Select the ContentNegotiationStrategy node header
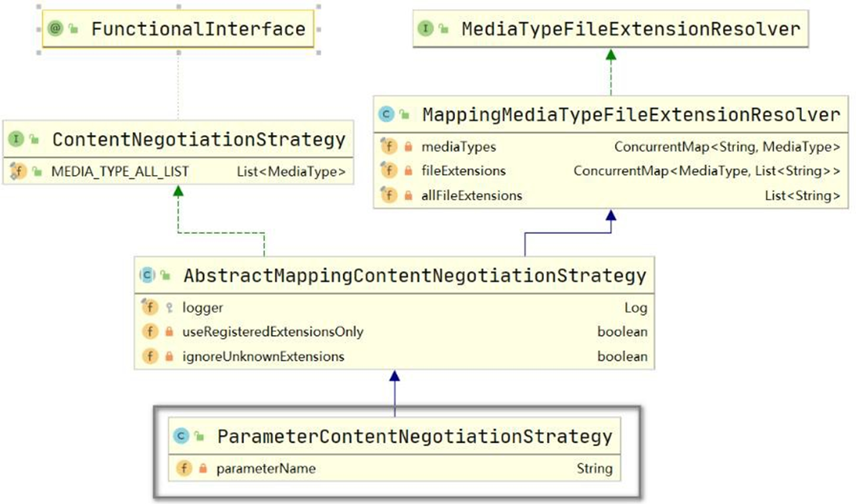The width and height of the screenshot is (856, 504). (x=198, y=140)
